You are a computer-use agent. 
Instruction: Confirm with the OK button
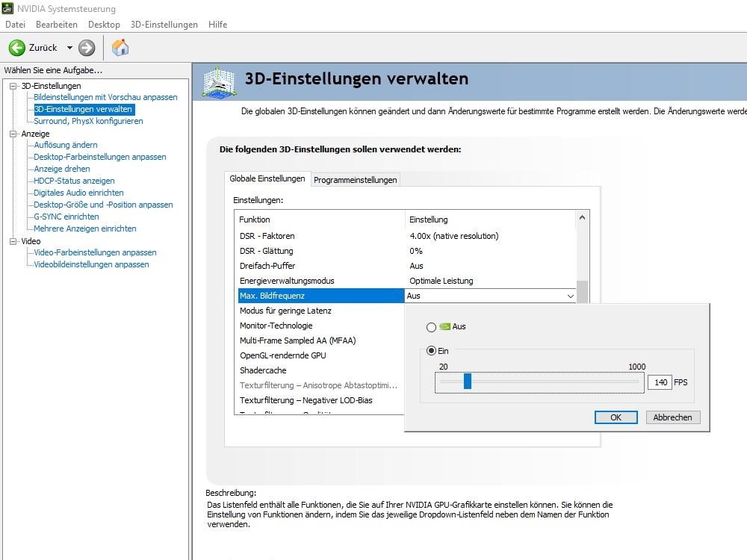tap(616, 417)
